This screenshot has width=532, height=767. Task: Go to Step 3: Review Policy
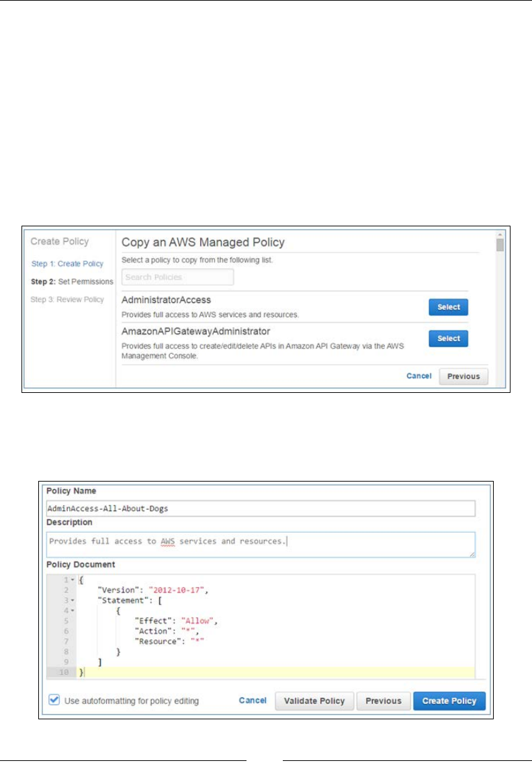(67, 300)
